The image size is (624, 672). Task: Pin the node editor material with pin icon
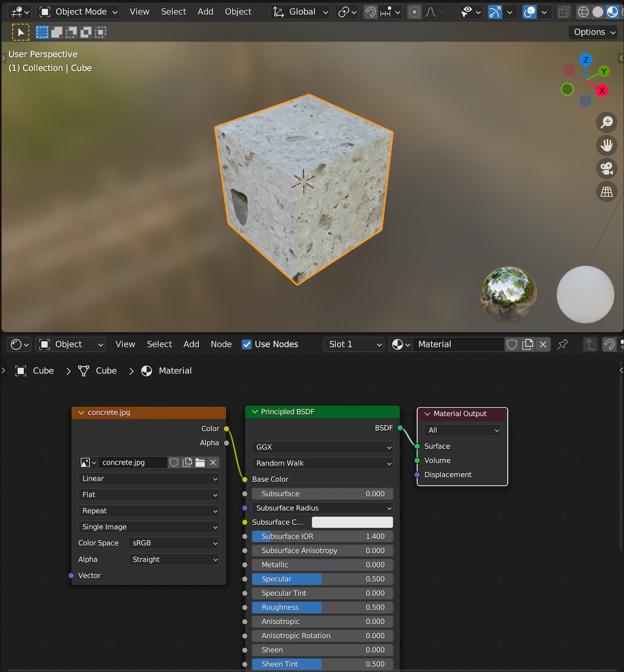(x=563, y=345)
